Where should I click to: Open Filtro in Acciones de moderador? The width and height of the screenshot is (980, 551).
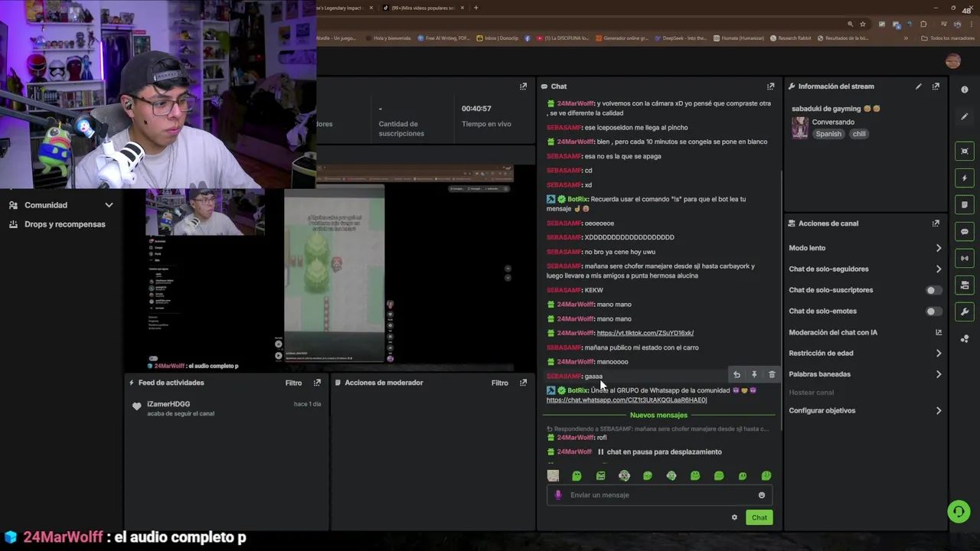click(499, 383)
